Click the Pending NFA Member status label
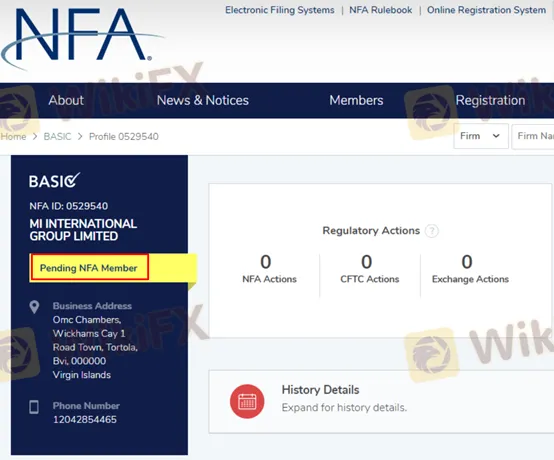554x460 pixels. click(88, 268)
